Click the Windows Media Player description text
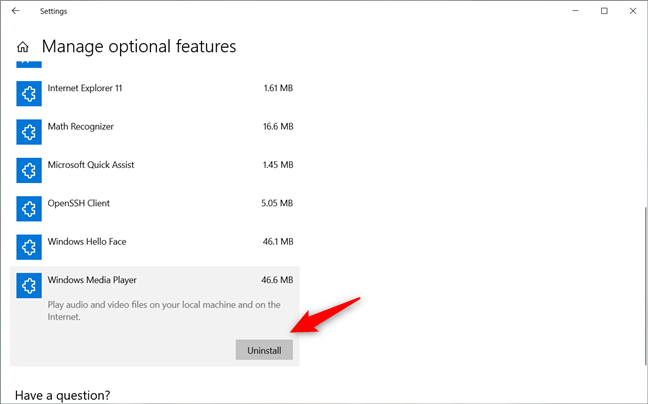 point(164,311)
